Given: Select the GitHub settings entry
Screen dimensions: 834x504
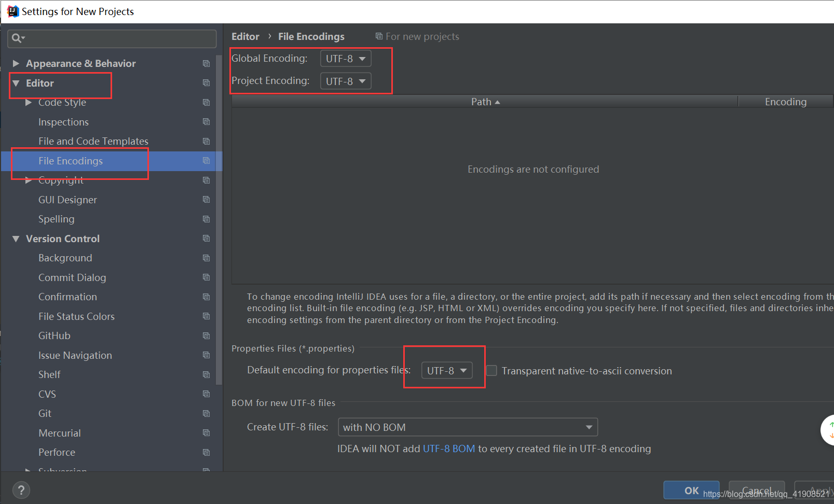Looking at the screenshot, I should [54, 335].
